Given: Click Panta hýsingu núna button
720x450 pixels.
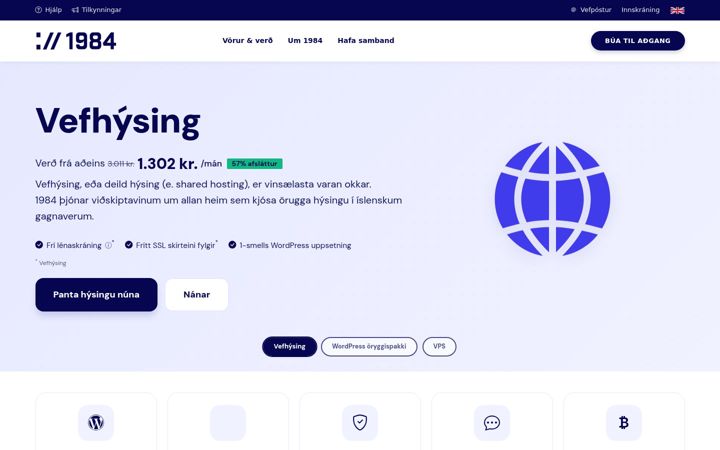Looking at the screenshot, I should click(x=96, y=295).
